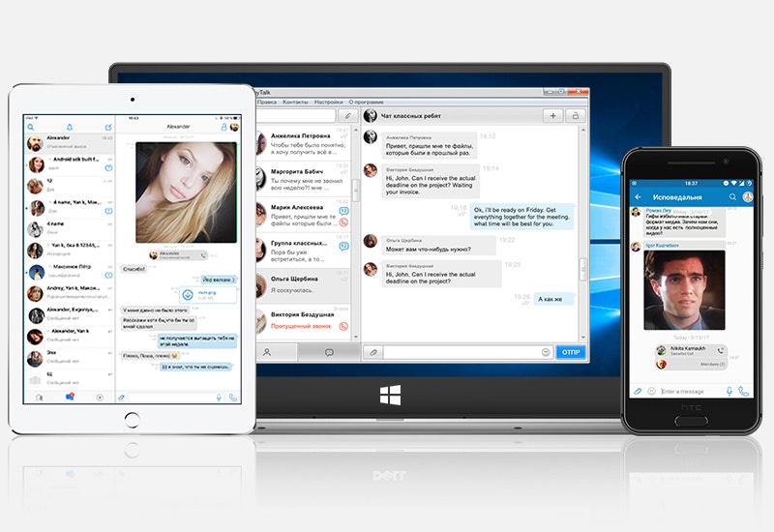774x532 pixels.
Task: Click the pencil compose button in desktop app
Action: [348, 115]
